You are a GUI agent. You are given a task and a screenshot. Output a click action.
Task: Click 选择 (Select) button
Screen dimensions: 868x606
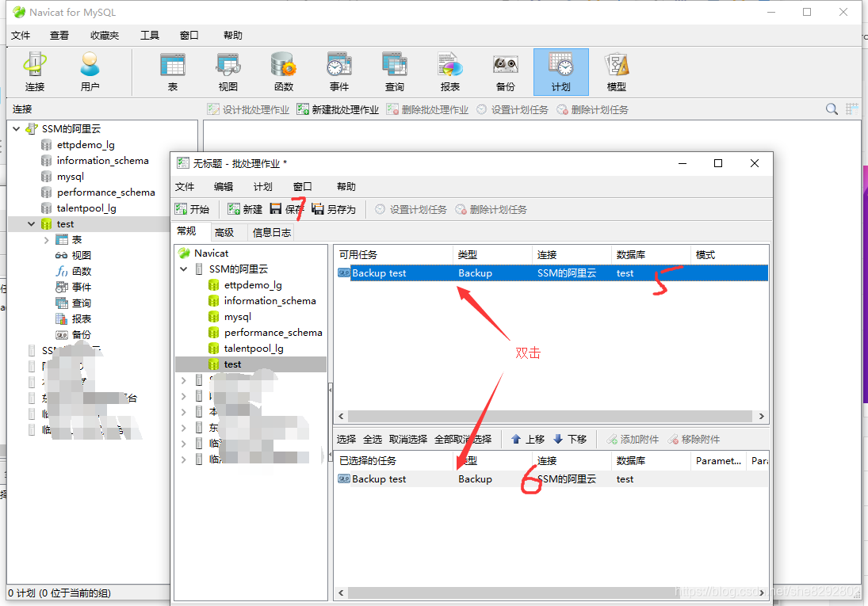pos(346,439)
